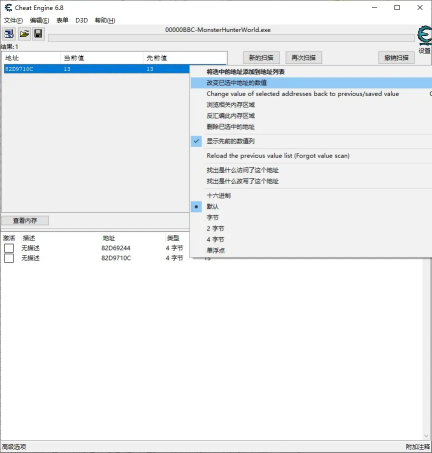Image resolution: width=432 pixels, height=453 pixels.
Task: Click the open folder toolbar icon
Action: pos(24,34)
